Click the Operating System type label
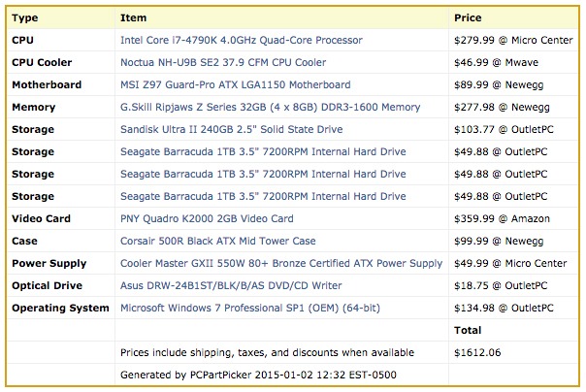 tap(58, 308)
